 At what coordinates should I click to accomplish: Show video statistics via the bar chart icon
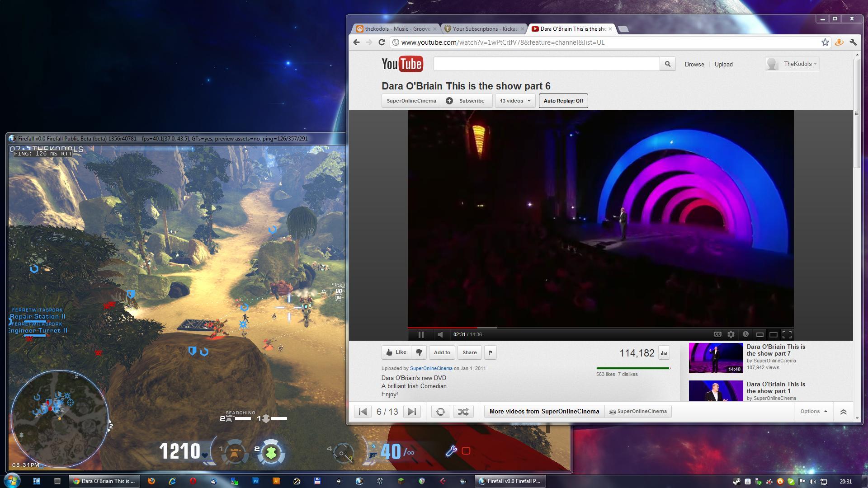[664, 353]
